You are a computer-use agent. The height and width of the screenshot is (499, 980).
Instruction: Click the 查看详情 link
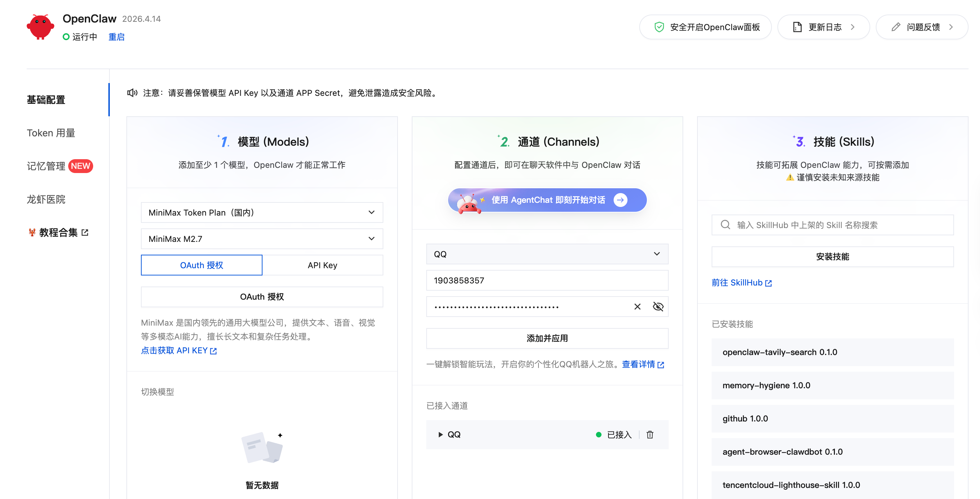[x=643, y=364]
